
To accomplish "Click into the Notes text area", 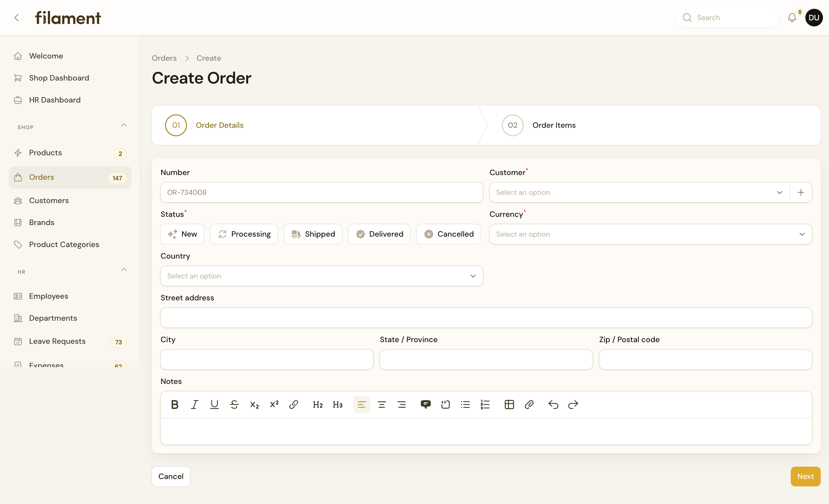I will tap(486, 431).
